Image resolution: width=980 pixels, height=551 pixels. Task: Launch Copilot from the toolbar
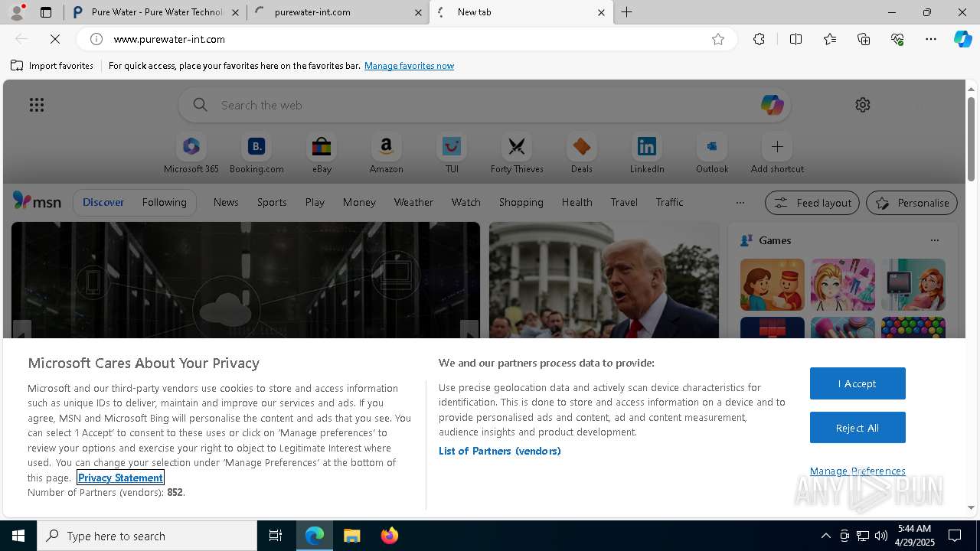962,39
